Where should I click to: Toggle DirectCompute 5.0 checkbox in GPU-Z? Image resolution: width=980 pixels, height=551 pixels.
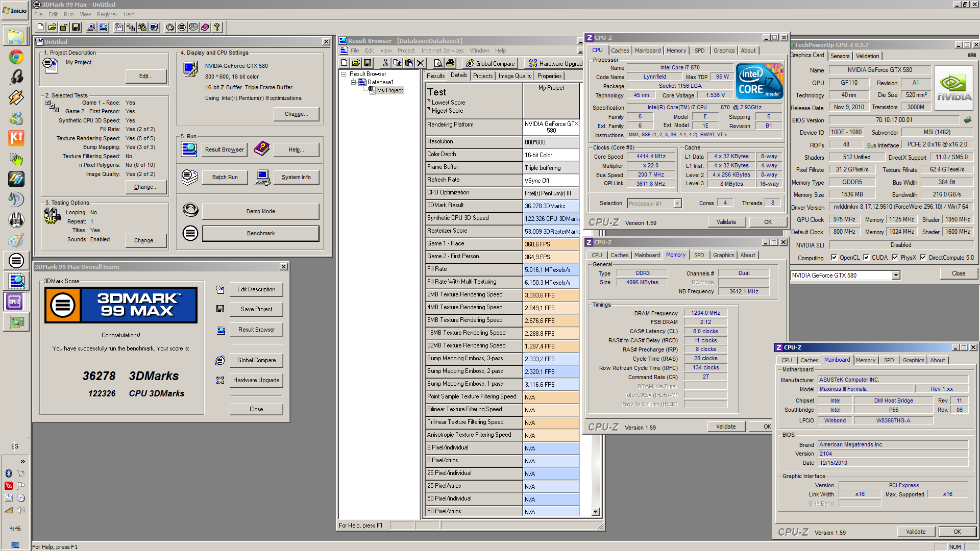(923, 258)
